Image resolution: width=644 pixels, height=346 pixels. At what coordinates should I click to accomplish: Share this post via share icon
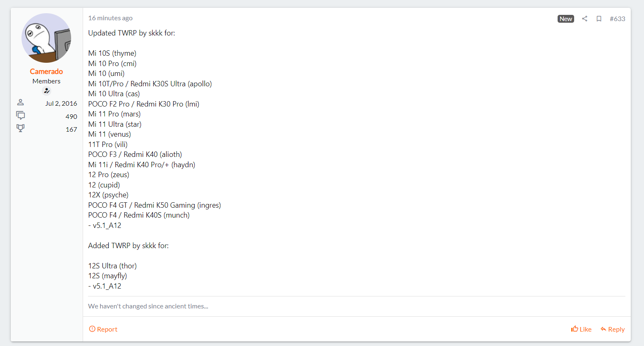(x=584, y=19)
